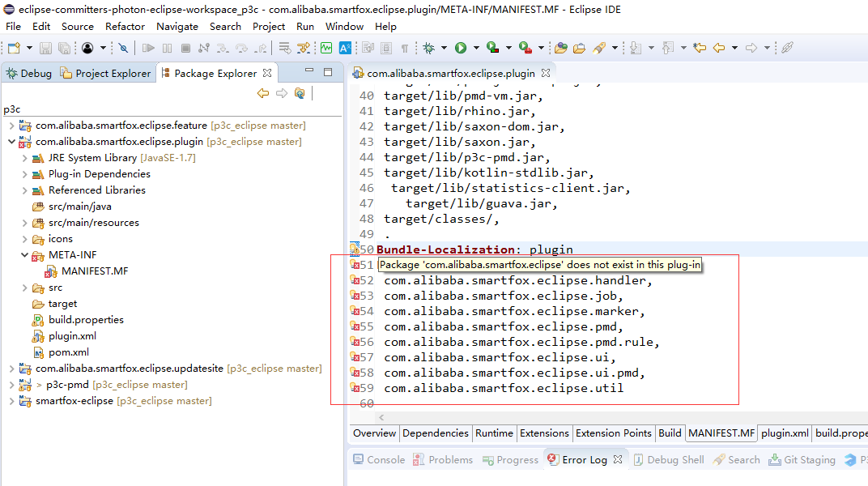Click the Coverage run icon
868x486 pixels.
coord(492,48)
